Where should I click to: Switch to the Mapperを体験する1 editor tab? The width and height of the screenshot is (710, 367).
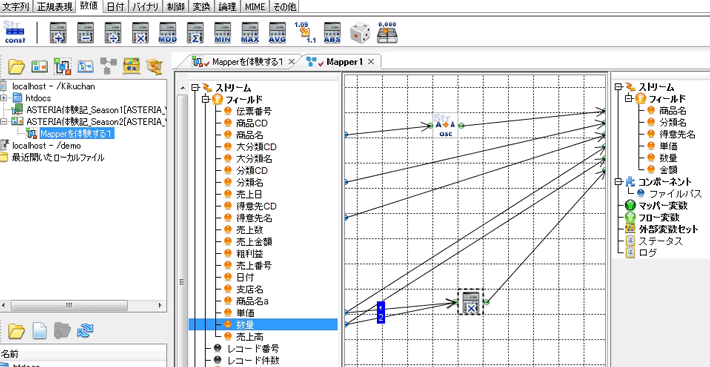pos(248,62)
